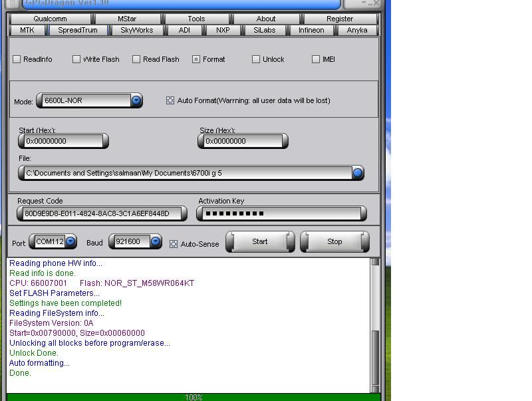Screen dimensions: 532x401
Task: Click the Start button
Action: click(260, 241)
